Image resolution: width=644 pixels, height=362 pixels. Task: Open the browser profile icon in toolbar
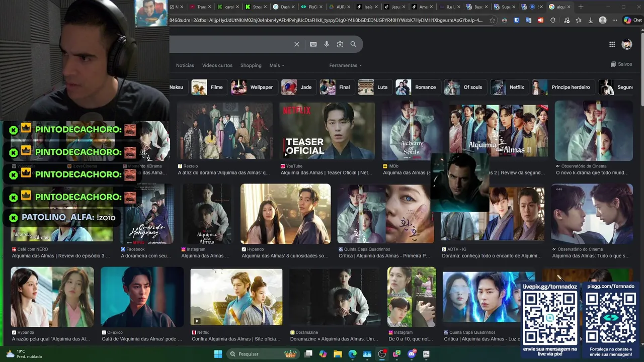click(x=603, y=20)
